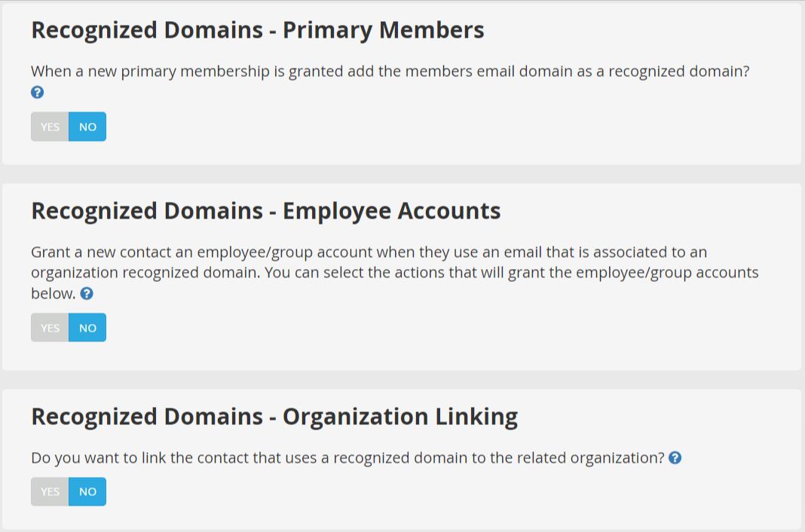Click the link the contact question text

347,457
